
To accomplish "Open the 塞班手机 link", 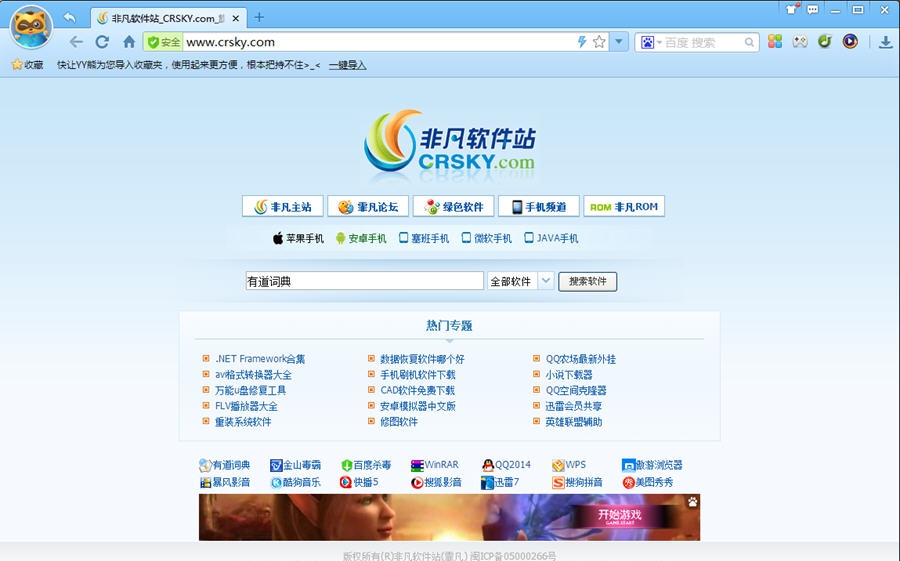I will point(424,238).
